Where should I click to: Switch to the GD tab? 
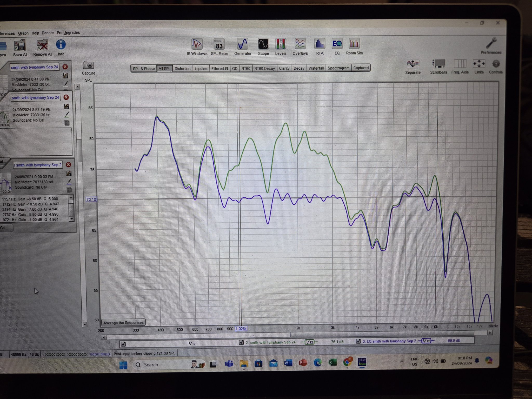pyautogui.click(x=235, y=69)
